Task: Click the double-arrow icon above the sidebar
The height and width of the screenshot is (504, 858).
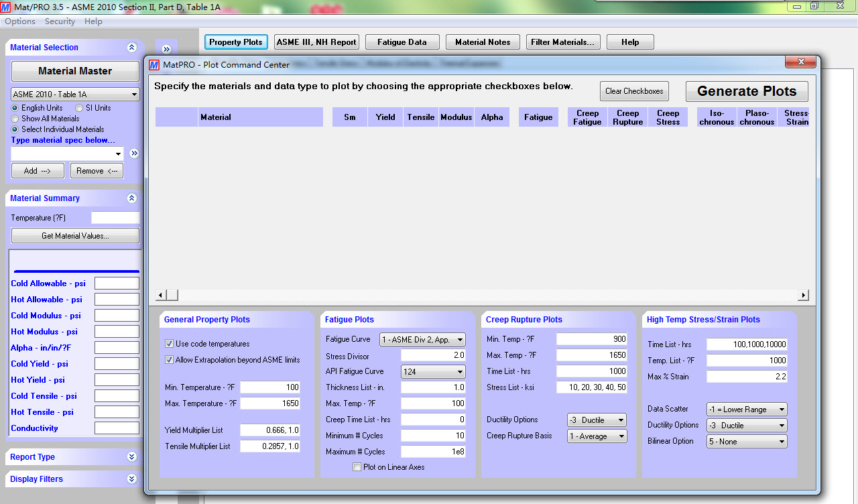Action: [x=166, y=49]
